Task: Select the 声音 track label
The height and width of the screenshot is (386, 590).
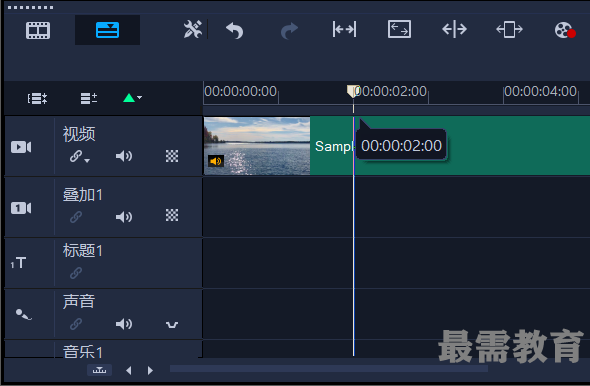Action: pos(79,302)
